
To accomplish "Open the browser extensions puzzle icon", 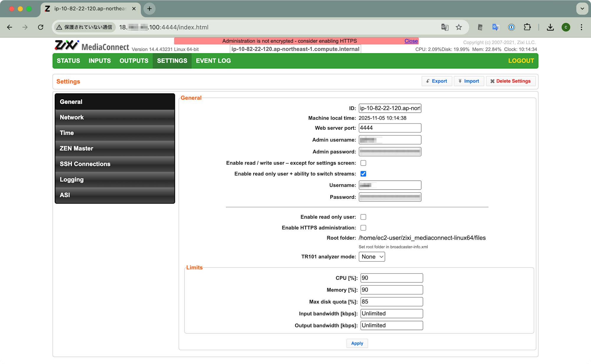I will click(527, 27).
